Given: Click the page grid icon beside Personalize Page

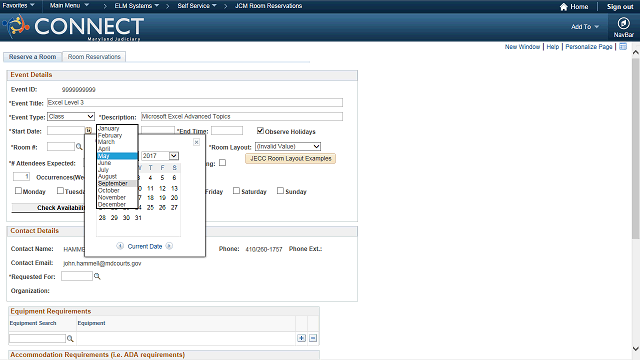Looking at the screenshot, I should pos(623,47).
